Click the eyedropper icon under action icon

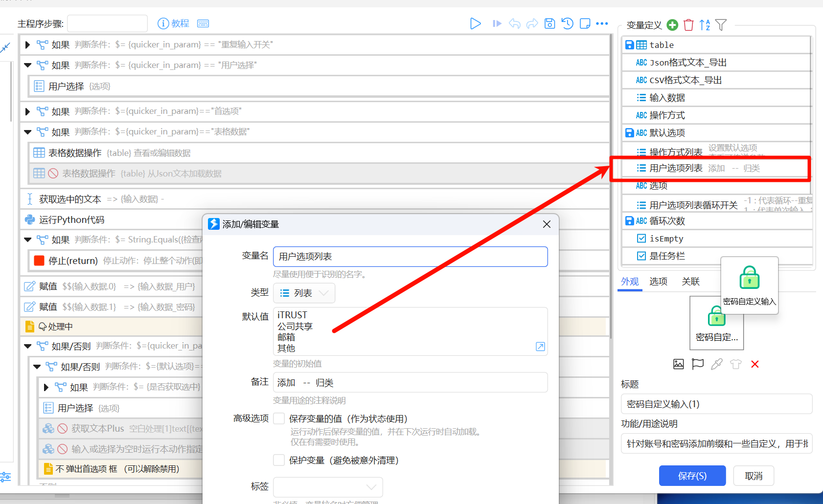click(717, 364)
